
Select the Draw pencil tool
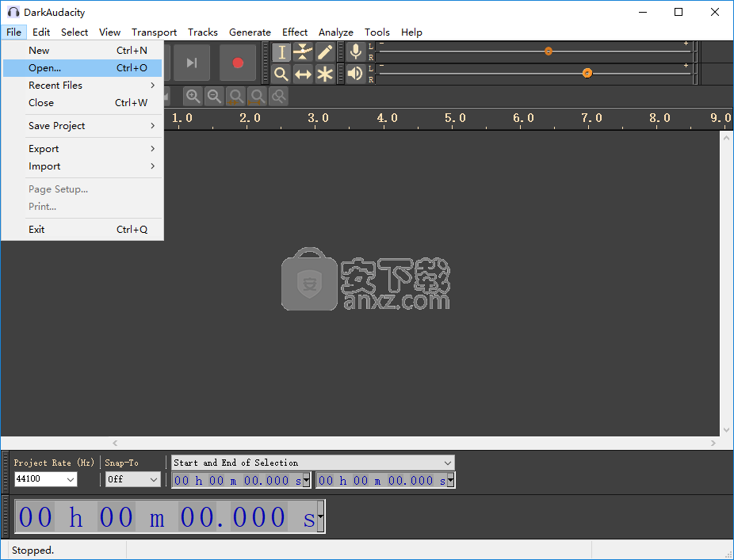(325, 52)
